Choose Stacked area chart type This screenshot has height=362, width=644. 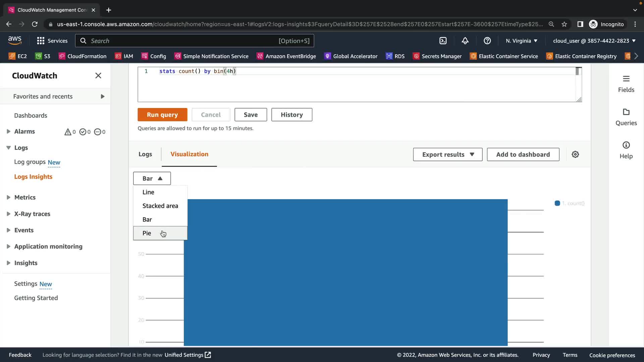point(160,206)
